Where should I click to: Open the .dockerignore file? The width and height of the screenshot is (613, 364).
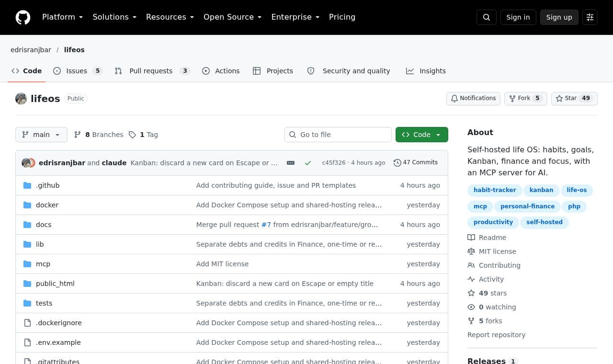[x=59, y=323]
